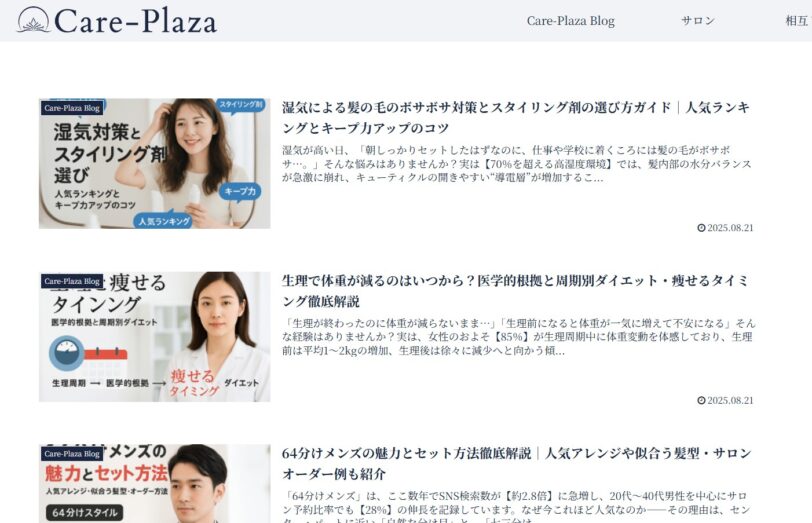
Task: Click the Care-Plaza Blog tag on first thumbnail
Action: pyautogui.click(x=72, y=108)
